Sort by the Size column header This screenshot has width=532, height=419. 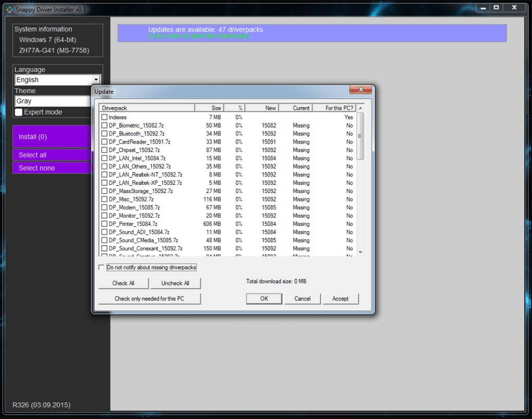[209, 108]
